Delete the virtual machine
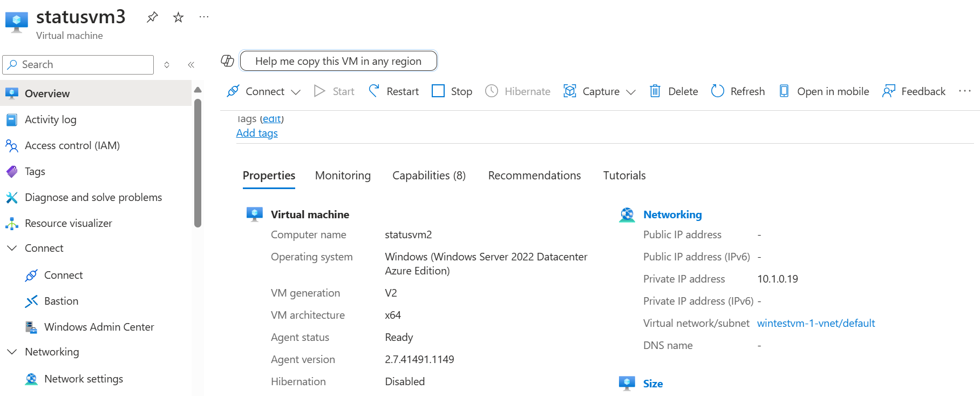 click(673, 91)
